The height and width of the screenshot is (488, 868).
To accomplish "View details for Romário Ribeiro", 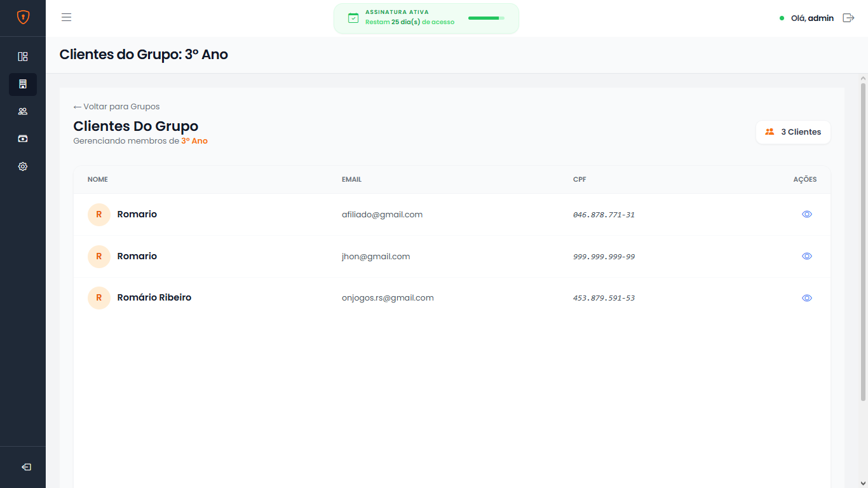I will click(806, 298).
